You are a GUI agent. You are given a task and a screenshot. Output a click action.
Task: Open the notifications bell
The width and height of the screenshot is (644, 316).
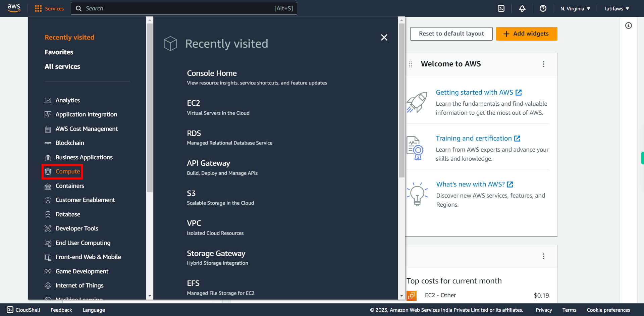[522, 8]
